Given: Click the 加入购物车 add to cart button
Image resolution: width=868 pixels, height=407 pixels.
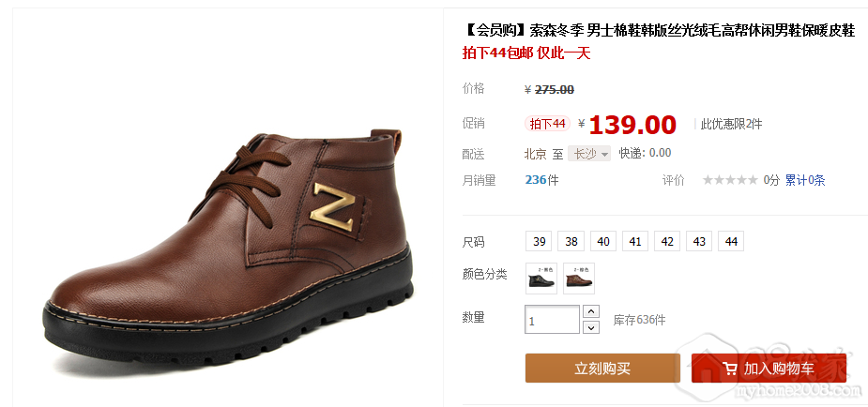Looking at the screenshot, I should click(x=769, y=369).
